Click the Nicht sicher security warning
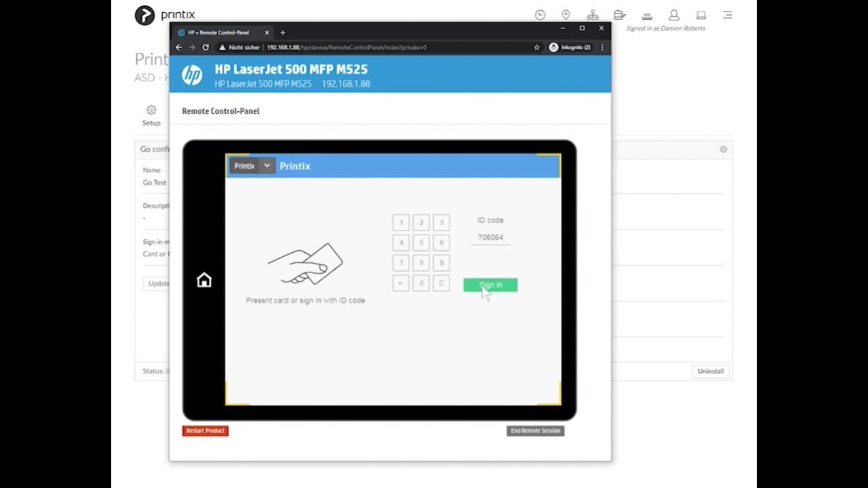This screenshot has width=868, height=488. tap(239, 47)
